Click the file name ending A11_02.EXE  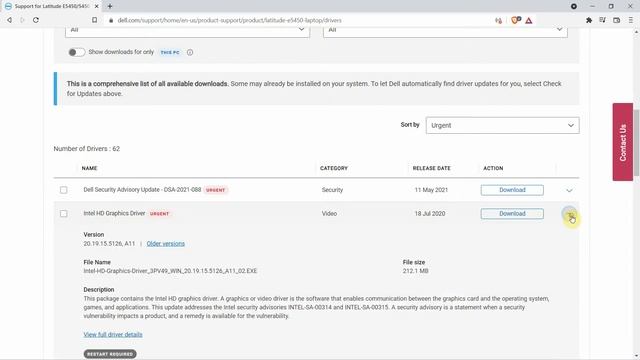pyautogui.click(x=170, y=271)
